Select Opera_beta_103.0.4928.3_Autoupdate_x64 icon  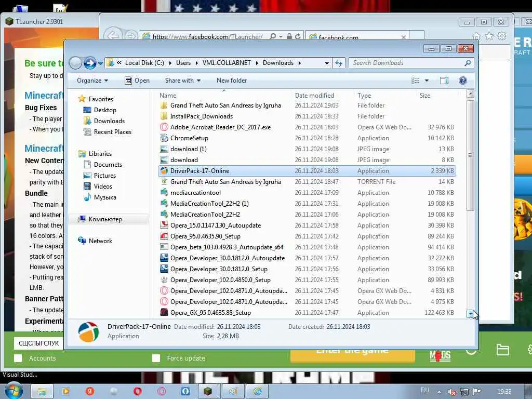[x=164, y=247]
